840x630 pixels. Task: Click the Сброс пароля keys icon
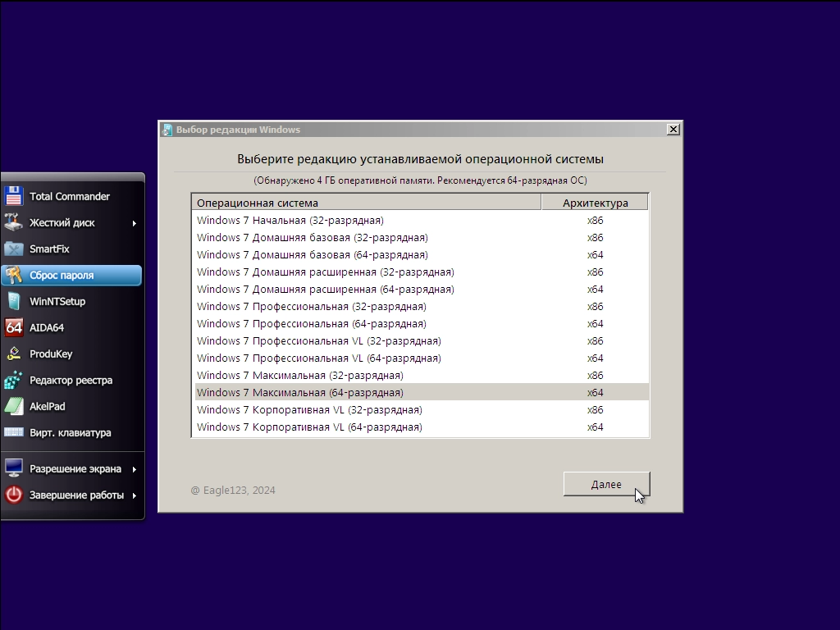[14, 275]
